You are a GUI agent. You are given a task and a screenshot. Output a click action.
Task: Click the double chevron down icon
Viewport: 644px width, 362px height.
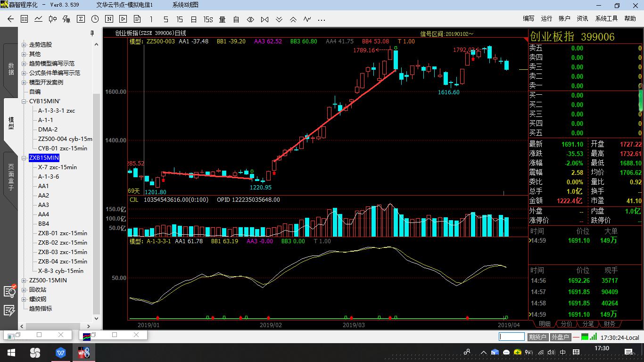coord(279,19)
